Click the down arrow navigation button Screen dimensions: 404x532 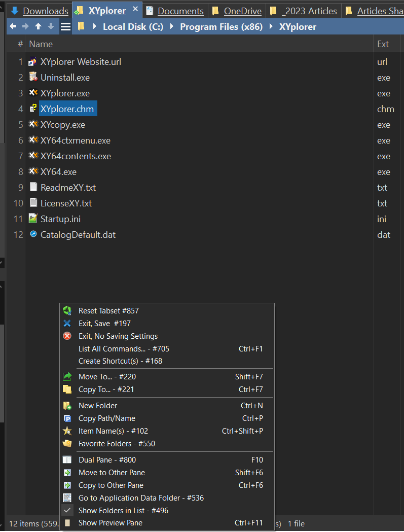coord(51,26)
